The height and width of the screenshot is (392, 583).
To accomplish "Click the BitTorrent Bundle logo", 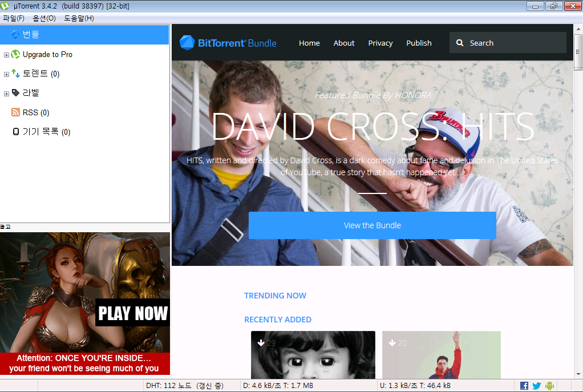I will [x=228, y=43].
